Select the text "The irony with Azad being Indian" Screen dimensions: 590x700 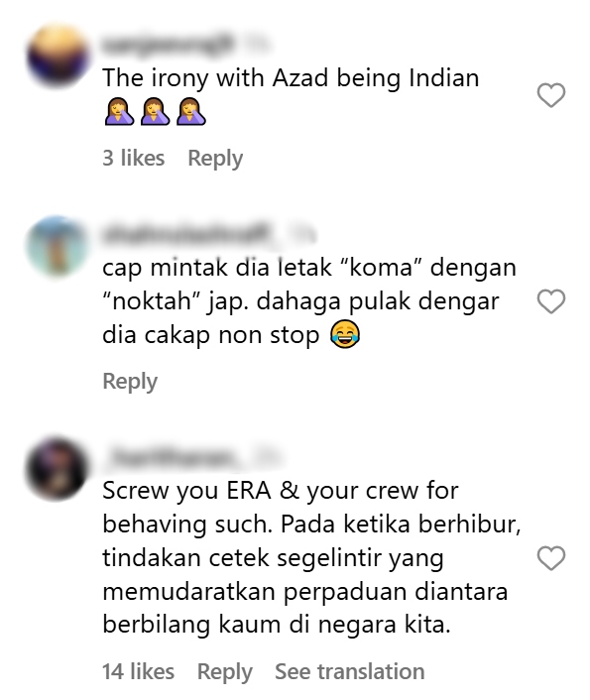tap(291, 78)
